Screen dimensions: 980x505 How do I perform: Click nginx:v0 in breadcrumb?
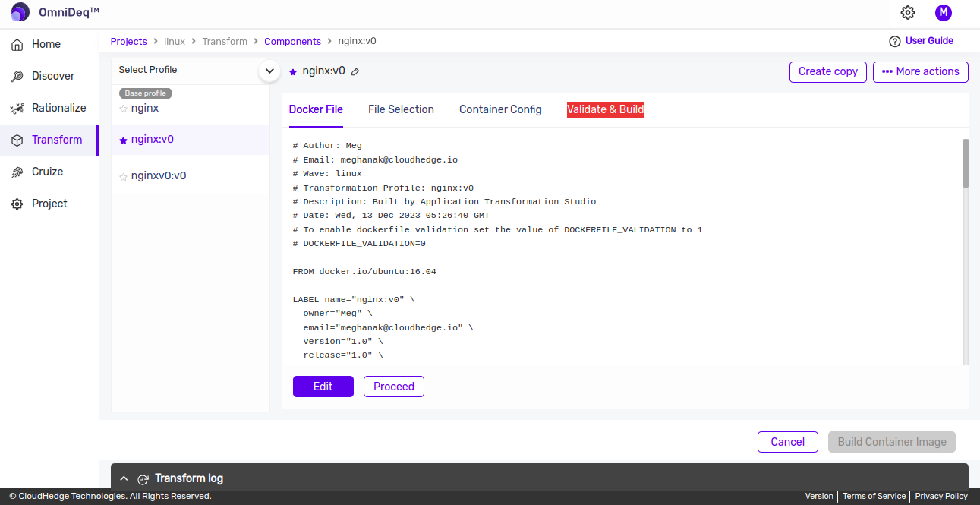click(x=357, y=42)
